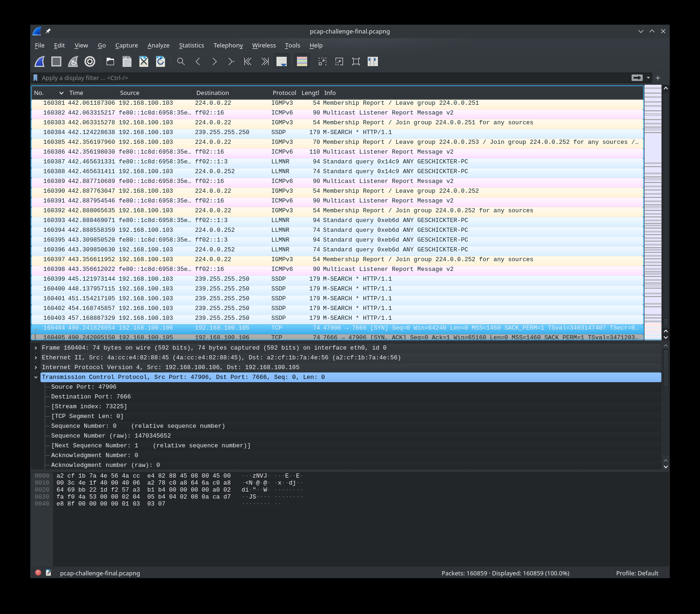
Task: Open capture file properties status icon
Action: [x=48, y=573]
